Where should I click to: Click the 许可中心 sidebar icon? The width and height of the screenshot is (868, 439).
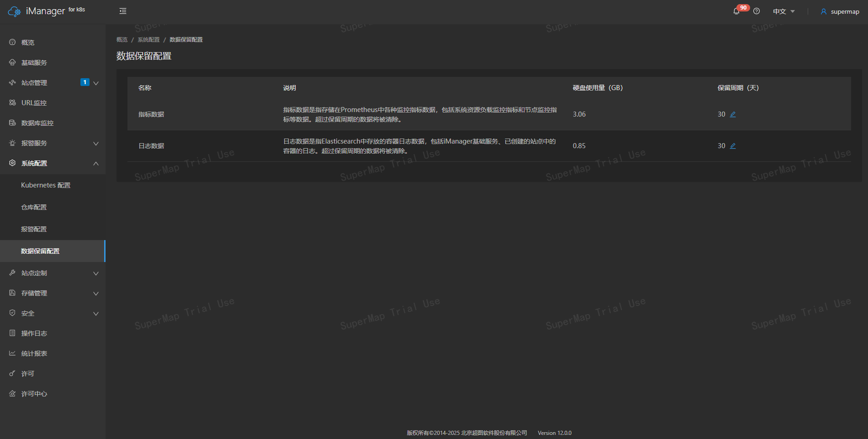pyautogui.click(x=12, y=393)
